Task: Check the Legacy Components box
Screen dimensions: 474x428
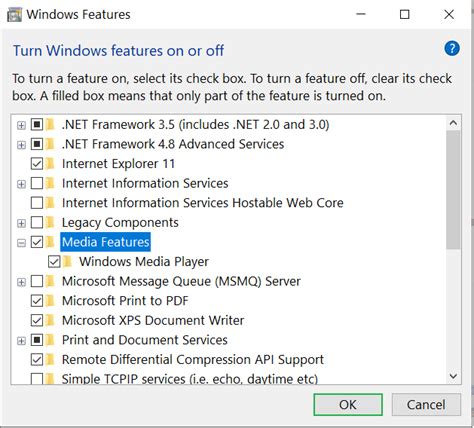Action: coord(37,222)
